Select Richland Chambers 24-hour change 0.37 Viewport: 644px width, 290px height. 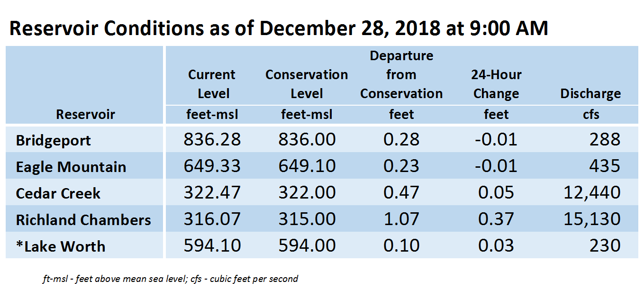pyautogui.click(x=496, y=219)
